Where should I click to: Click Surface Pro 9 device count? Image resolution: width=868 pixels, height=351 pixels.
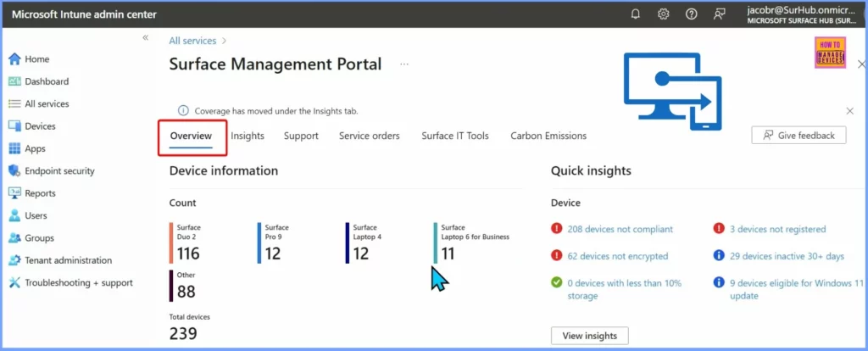click(x=273, y=253)
